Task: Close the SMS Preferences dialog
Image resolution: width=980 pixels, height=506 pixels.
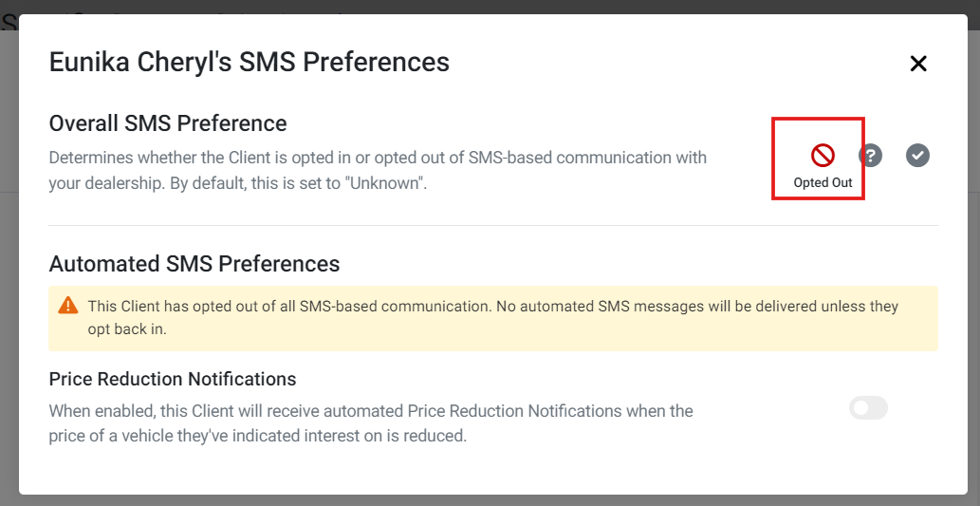Action: 918,64
